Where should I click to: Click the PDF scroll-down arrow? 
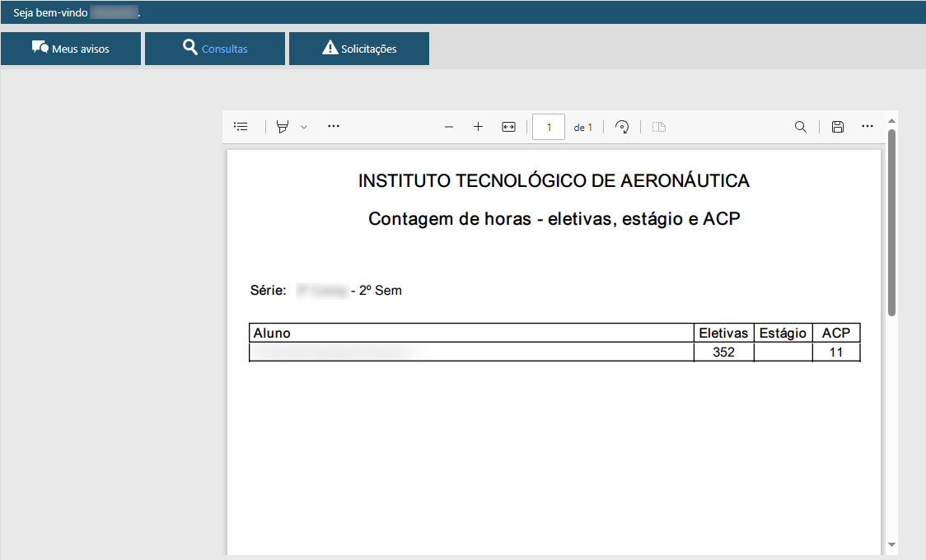point(891,544)
